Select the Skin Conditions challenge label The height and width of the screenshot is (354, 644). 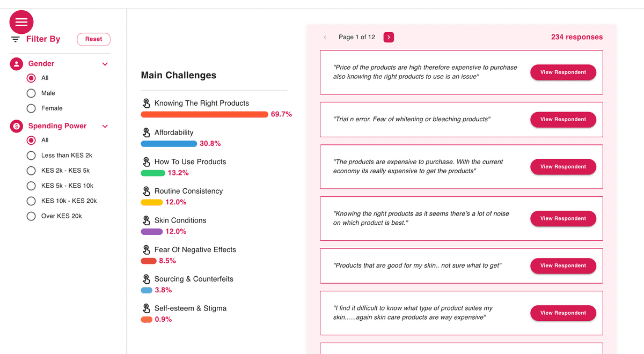click(x=180, y=220)
